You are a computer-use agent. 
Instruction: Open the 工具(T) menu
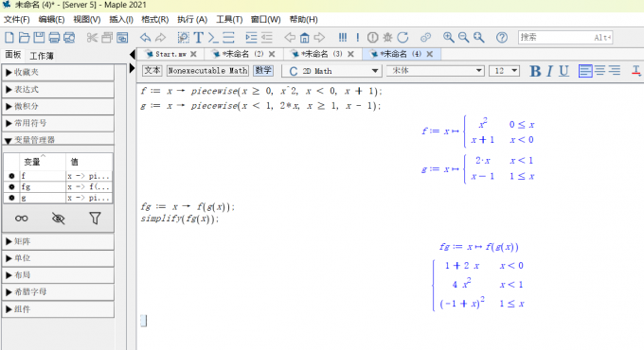click(229, 19)
